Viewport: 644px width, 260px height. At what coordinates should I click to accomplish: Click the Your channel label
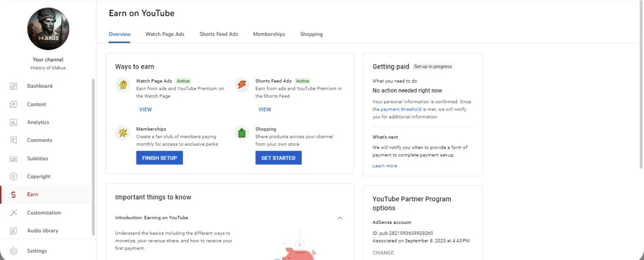pos(48,60)
